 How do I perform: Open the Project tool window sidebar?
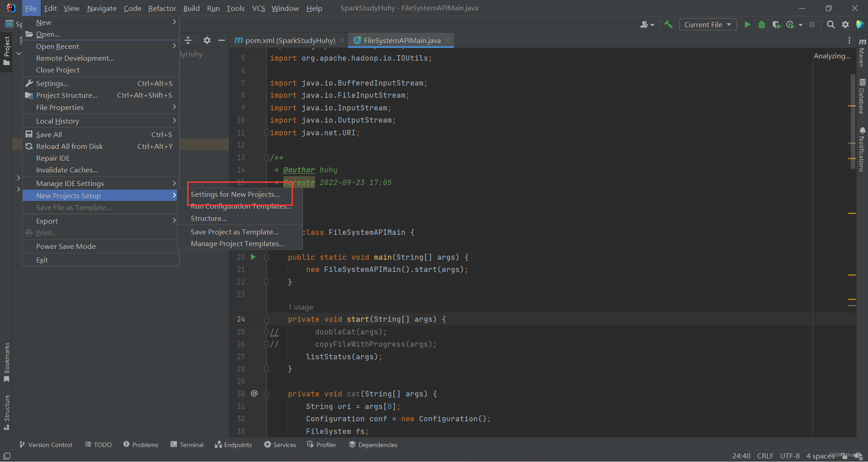pyautogui.click(x=6, y=51)
